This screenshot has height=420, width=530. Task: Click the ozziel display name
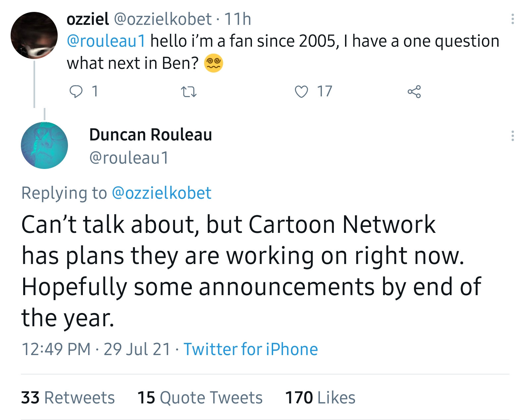pos(88,19)
